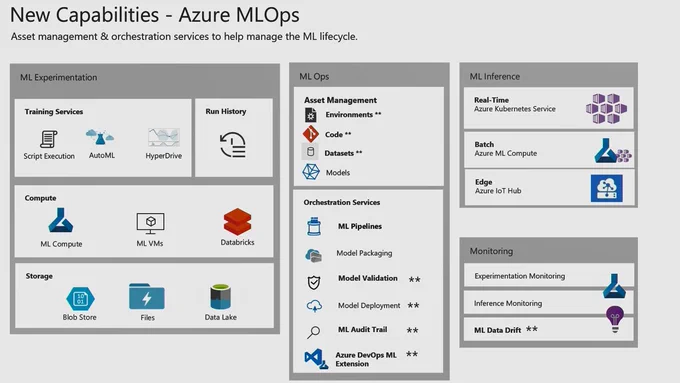
Task: Select the AutoML flask icon
Action: (100, 137)
